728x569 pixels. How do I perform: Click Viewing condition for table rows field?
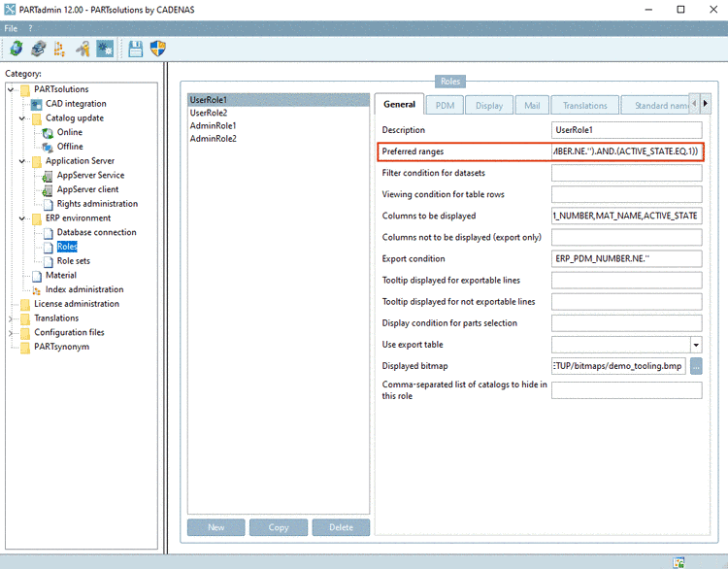(x=627, y=194)
